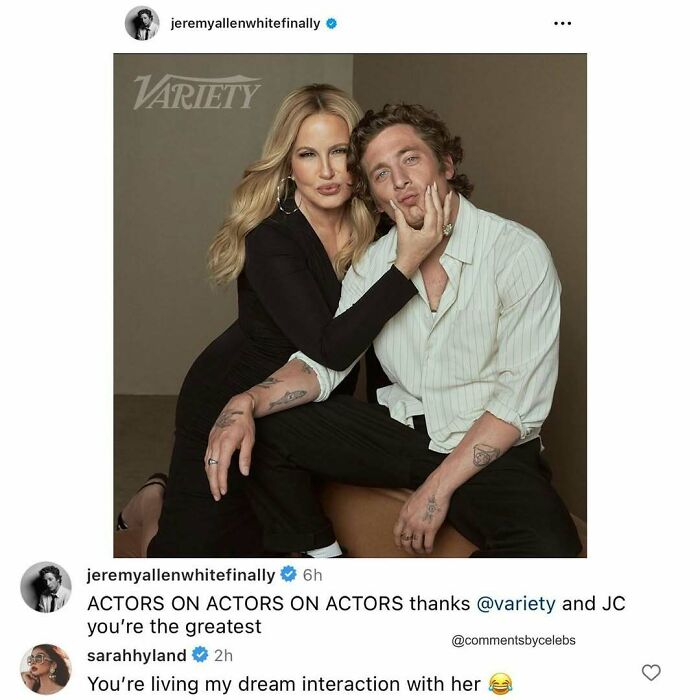Open the caption author's round avatar

pyautogui.click(x=46, y=587)
